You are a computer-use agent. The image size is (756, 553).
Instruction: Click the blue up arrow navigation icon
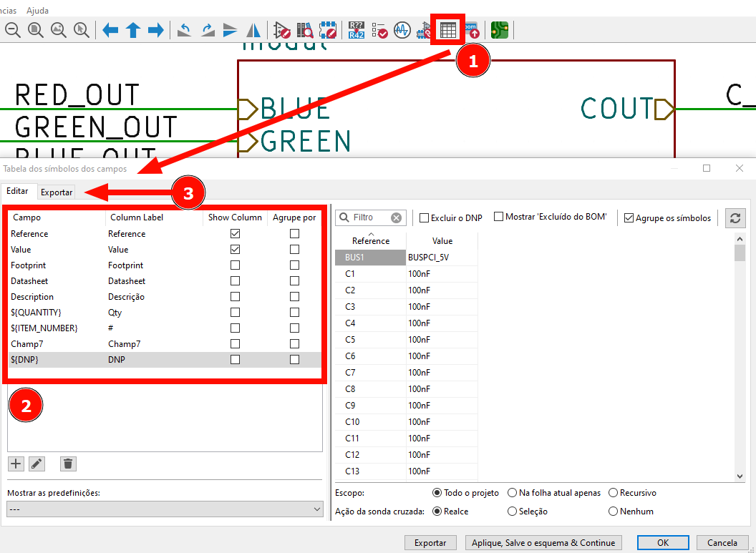133,30
